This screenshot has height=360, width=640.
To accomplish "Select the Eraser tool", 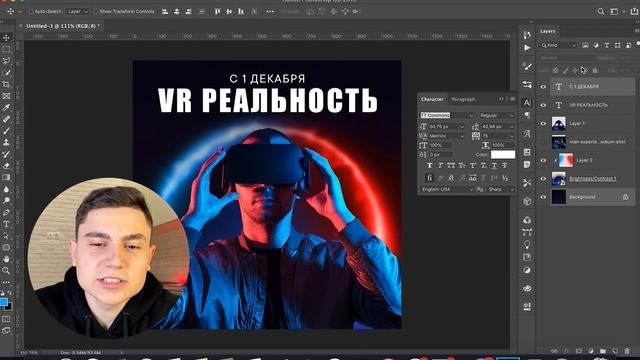I will (x=6, y=166).
